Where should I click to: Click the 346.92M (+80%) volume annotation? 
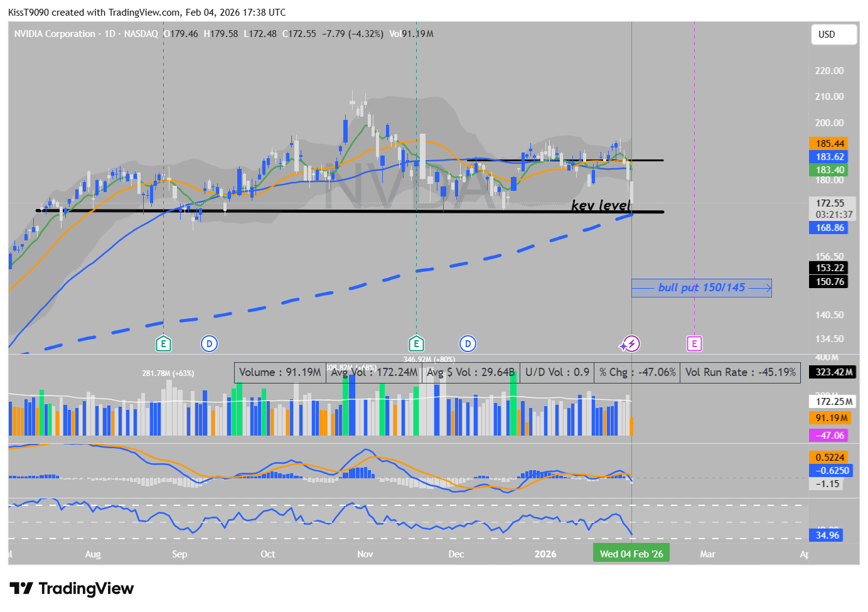point(429,360)
